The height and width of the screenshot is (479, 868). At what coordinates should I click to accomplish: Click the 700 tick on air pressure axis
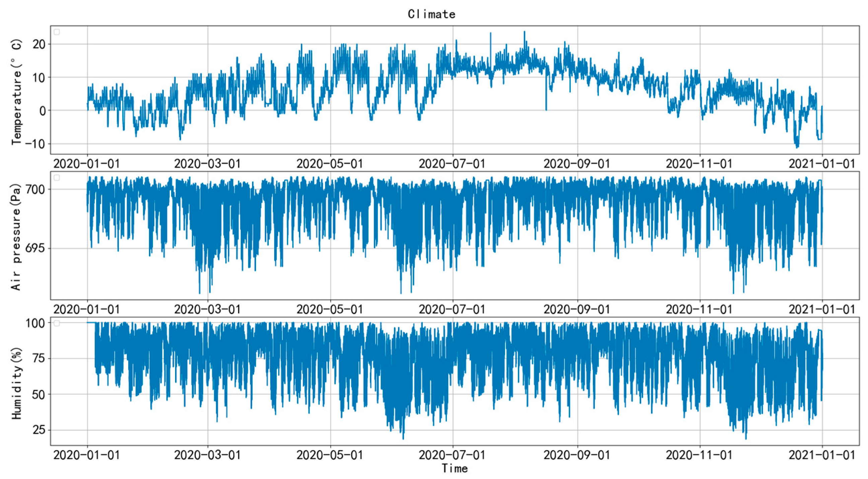point(35,190)
